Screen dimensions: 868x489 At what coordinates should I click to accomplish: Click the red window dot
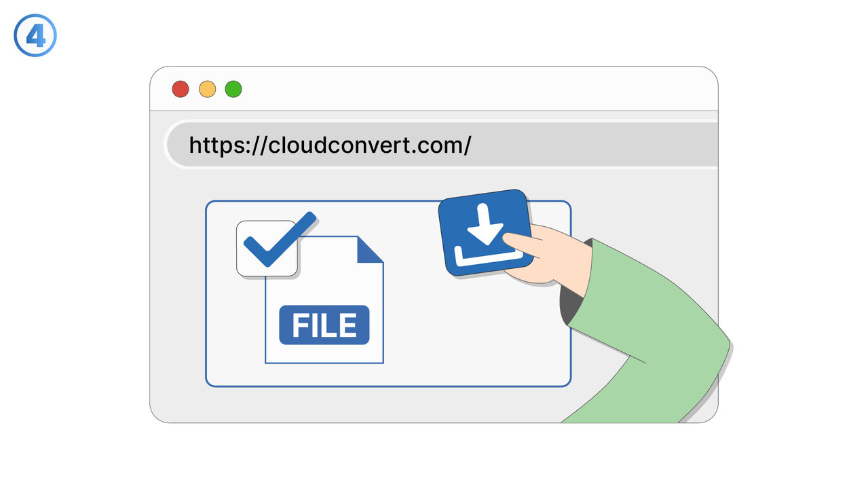pyautogui.click(x=180, y=89)
